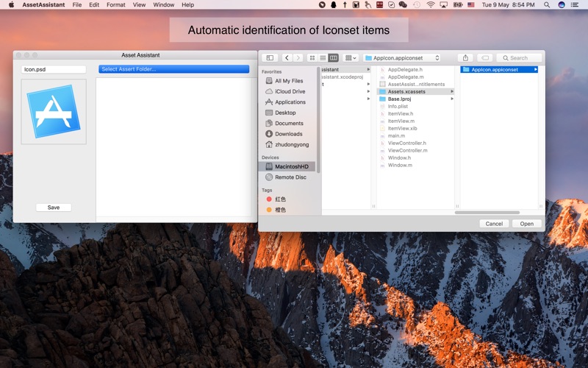Click the app icon preview thumbnail
Screen dimensions: 588x368
pyautogui.click(x=54, y=111)
